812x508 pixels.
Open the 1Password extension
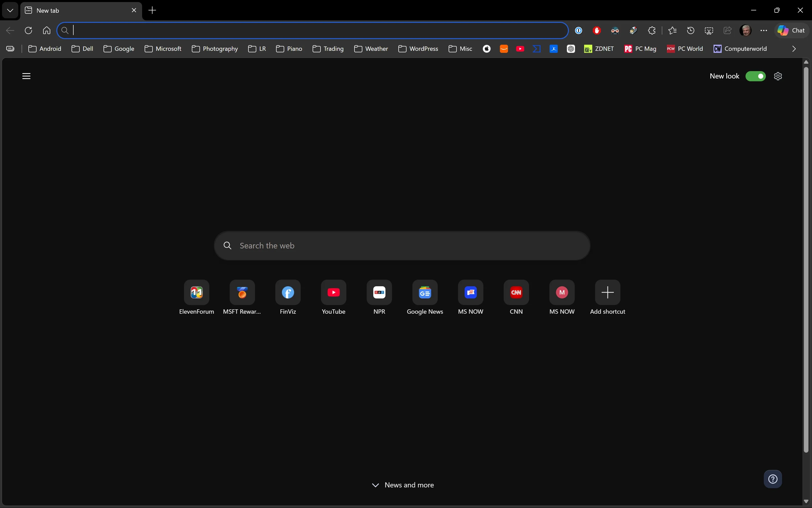pos(579,30)
